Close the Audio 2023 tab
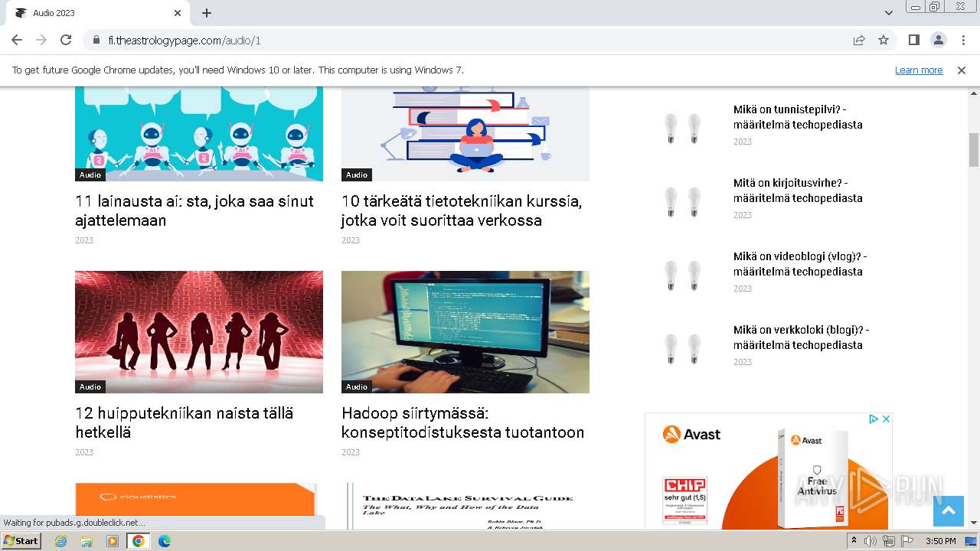980x551 pixels. click(178, 13)
